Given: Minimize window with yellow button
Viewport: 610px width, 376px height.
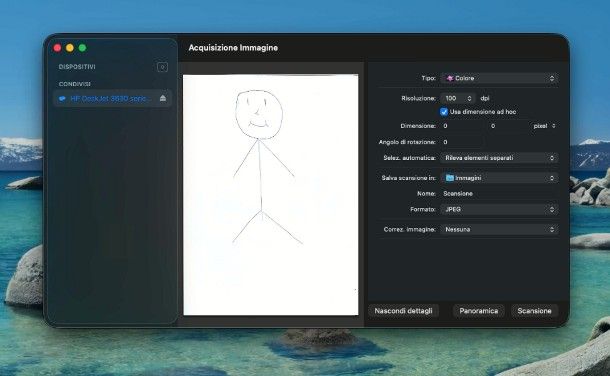Looking at the screenshot, I should (x=70, y=48).
